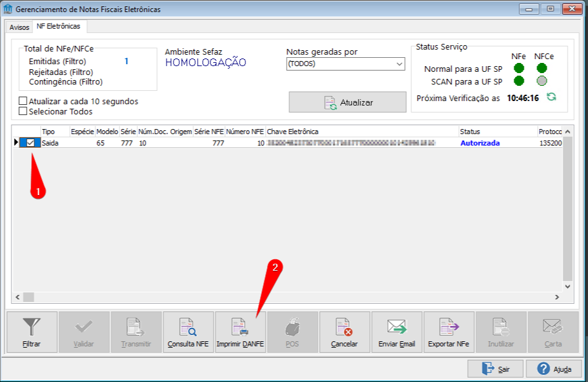Send the note via Enviar Email
This screenshot has height=382, width=588.
[x=397, y=332]
